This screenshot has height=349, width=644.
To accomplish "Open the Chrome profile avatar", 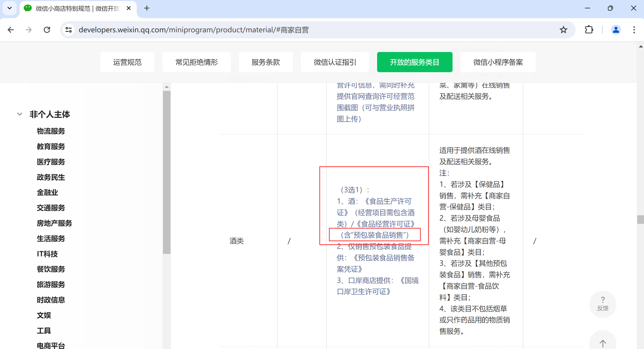I will (616, 30).
